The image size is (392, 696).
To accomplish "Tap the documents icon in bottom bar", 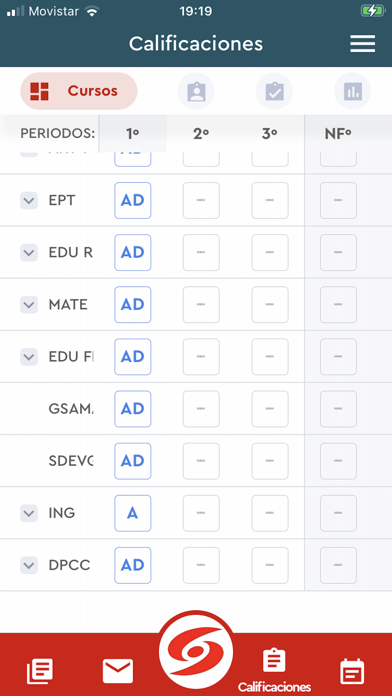I will (x=40, y=671).
